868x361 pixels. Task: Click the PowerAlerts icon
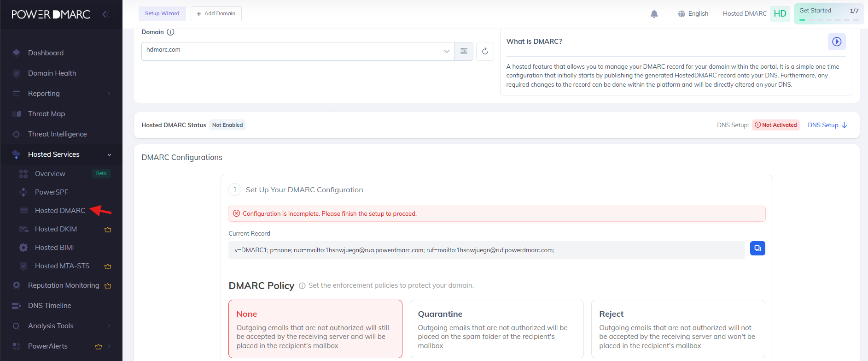pyautogui.click(x=17, y=346)
